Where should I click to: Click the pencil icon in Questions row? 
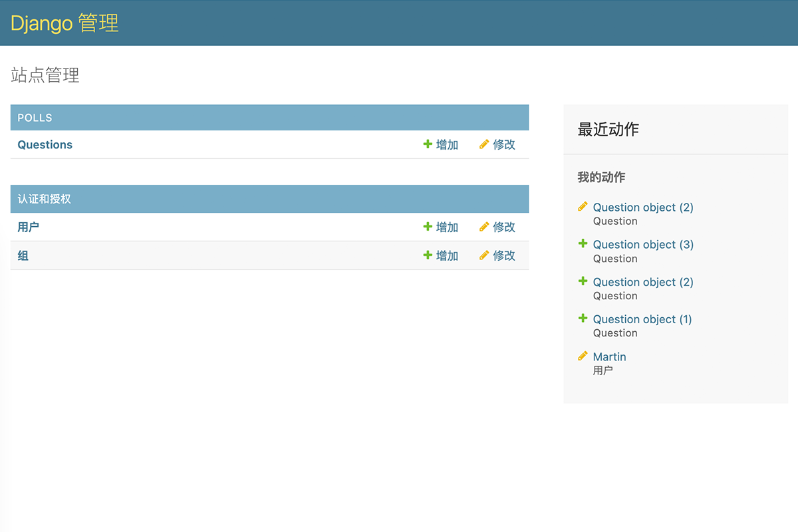point(484,144)
